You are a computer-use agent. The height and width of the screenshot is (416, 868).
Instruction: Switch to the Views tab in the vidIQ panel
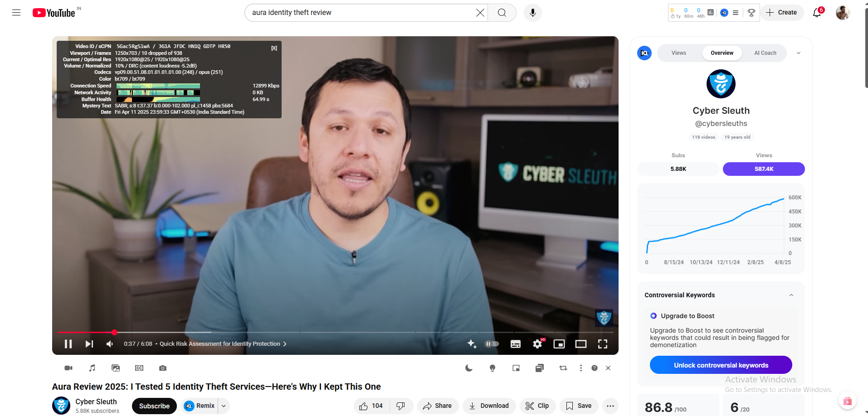click(679, 53)
